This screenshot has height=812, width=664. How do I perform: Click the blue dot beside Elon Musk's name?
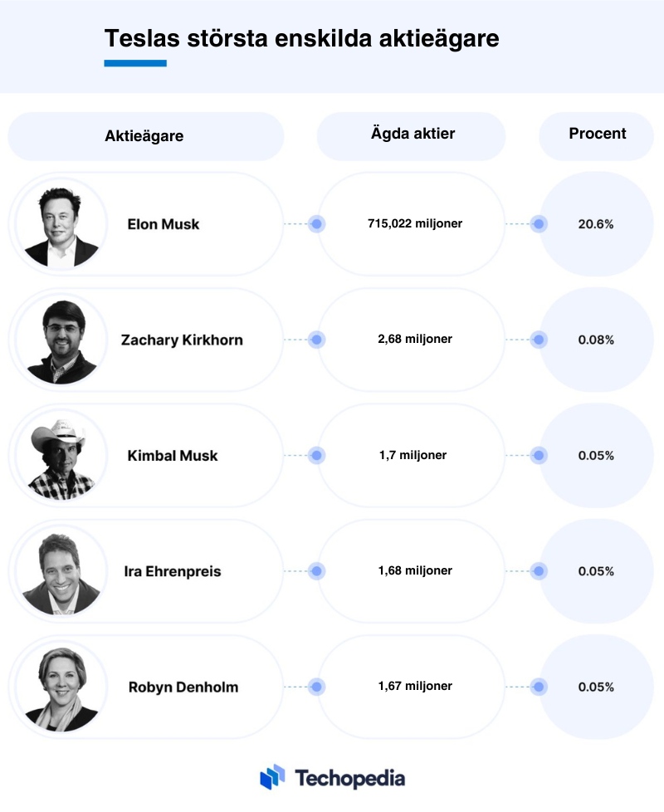pos(317,224)
